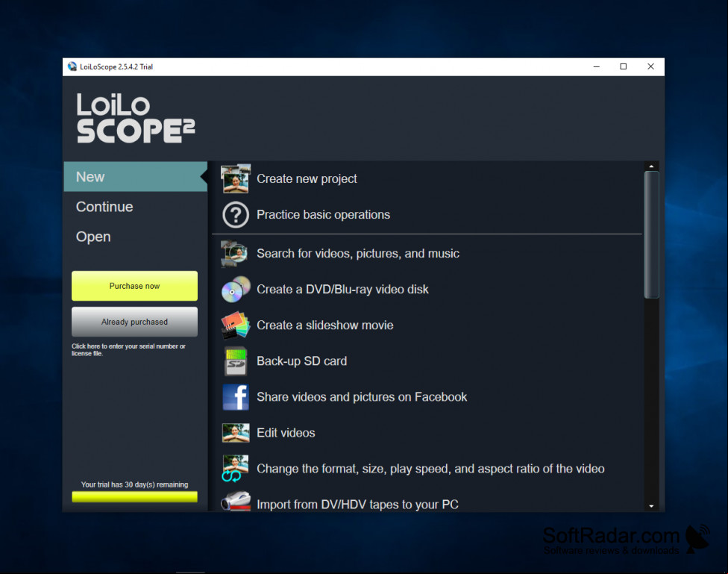Screen dimensions: 728x574
Task: Maximize the LoiLoScope window
Action: click(x=624, y=66)
